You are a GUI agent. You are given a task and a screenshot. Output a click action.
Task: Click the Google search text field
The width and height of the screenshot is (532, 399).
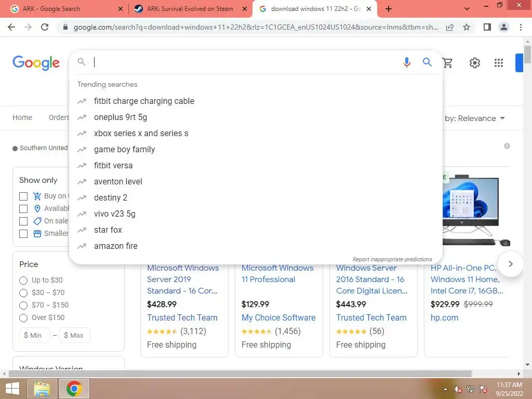(x=246, y=62)
